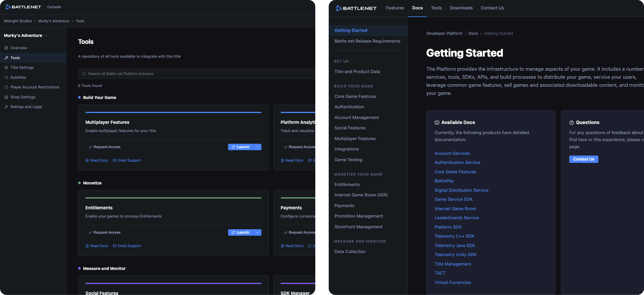Viewport: 644px width, 295px height.
Task: Expand Murky's Adventure title switcher chevron
Action: point(46,36)
